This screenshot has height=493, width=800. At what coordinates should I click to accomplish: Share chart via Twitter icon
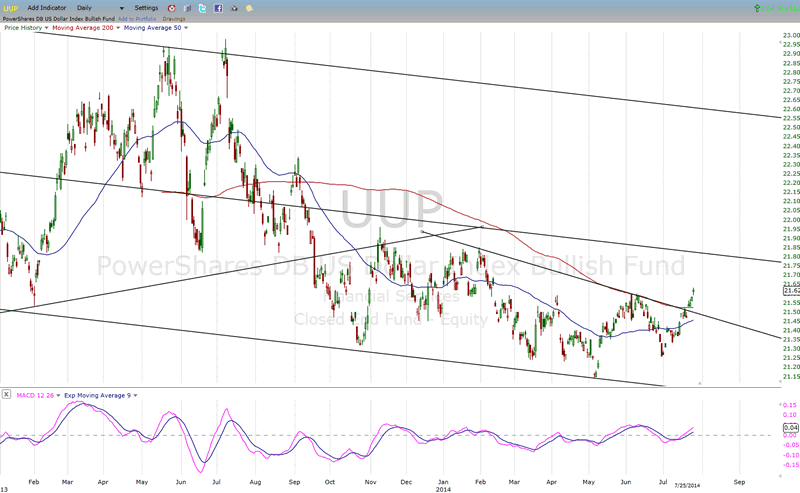(203, 8)
